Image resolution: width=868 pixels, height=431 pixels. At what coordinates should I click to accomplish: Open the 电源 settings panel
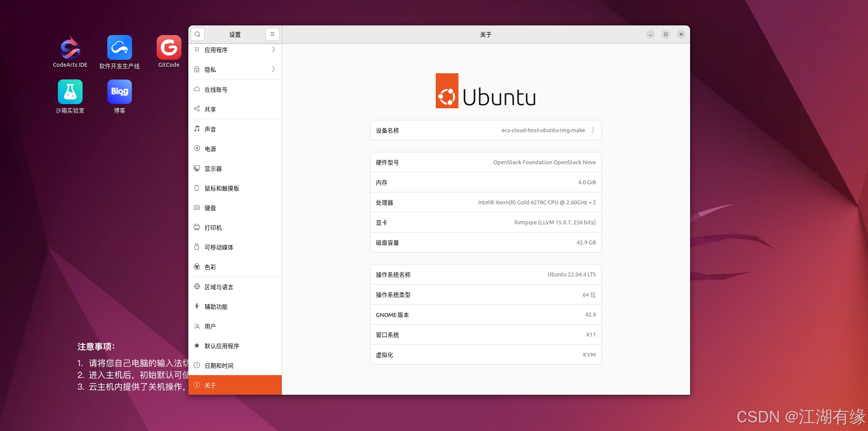pyautogui.click(x=235, y=149)
